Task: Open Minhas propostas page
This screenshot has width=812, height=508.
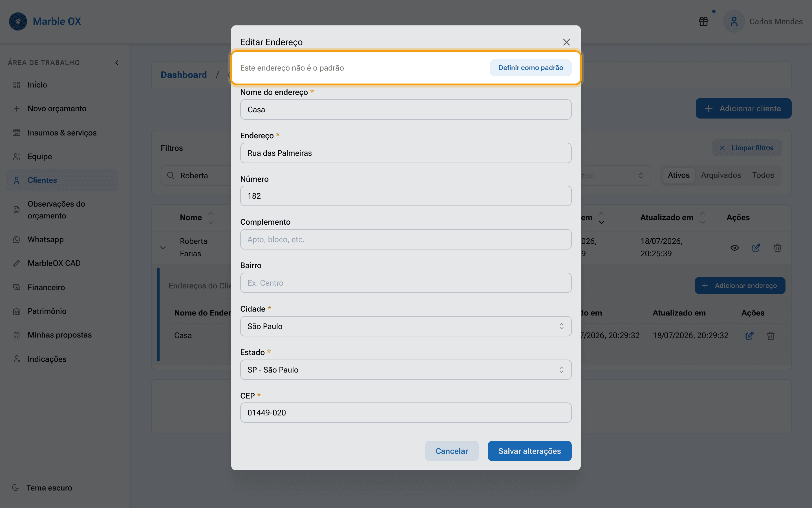Action: click(62, 335)
